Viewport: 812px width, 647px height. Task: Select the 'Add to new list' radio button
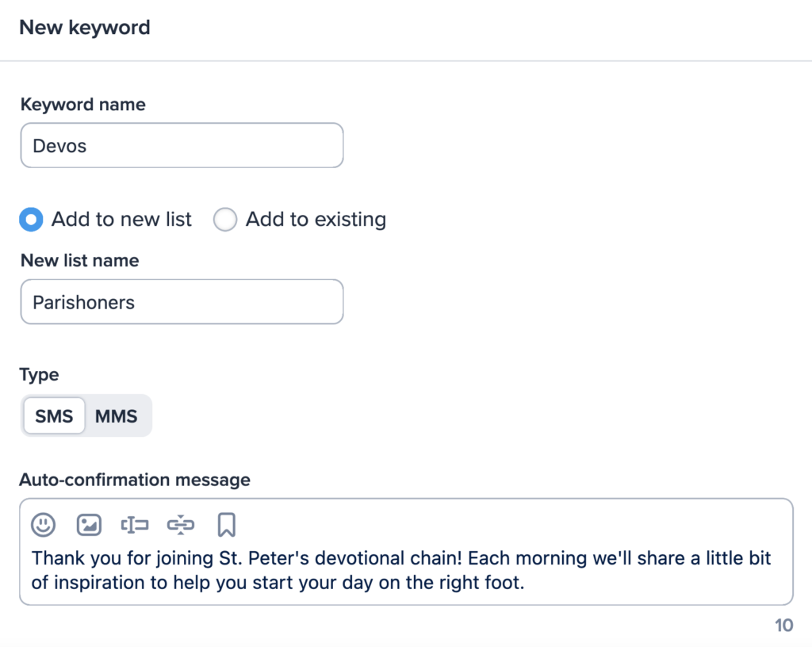point(31,220)
